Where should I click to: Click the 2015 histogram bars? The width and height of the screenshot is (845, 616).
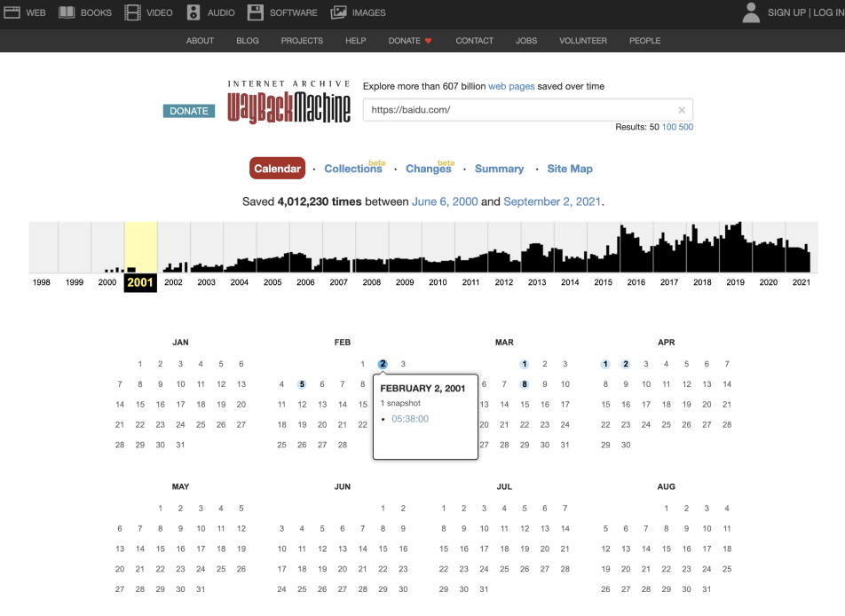point(603,260)
